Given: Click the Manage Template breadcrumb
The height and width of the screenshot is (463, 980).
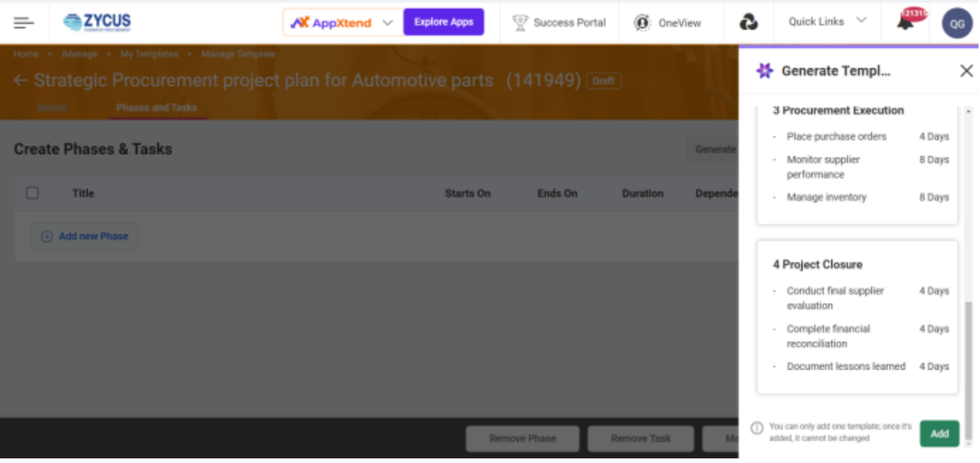Looking at the screenshot, I should pos(238,54).
